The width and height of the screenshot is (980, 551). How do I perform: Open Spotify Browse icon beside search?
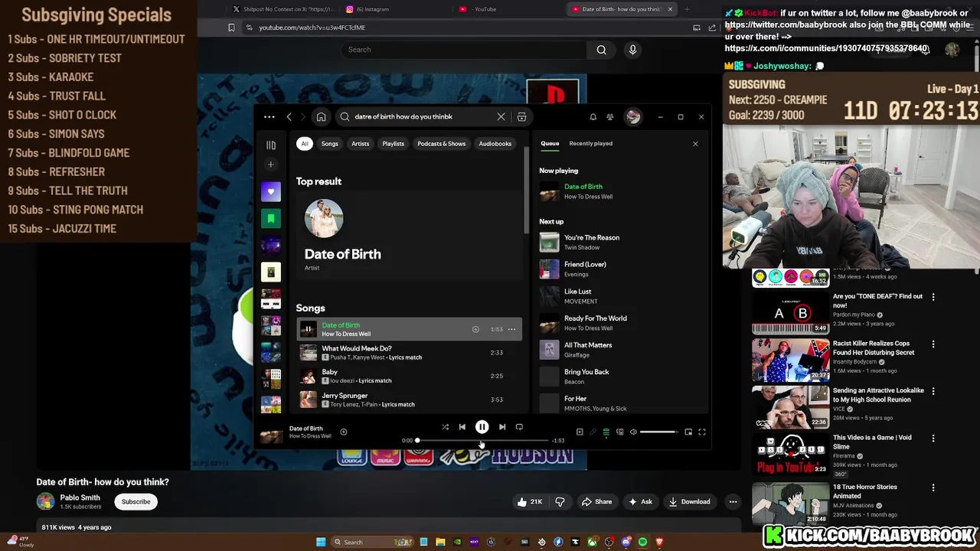521,117
